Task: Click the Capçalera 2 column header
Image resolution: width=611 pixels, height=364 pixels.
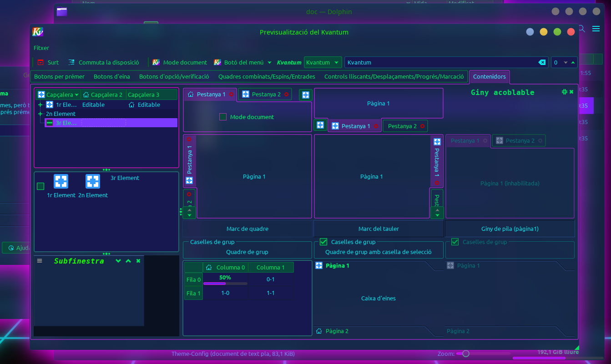Action: point(103,95)
